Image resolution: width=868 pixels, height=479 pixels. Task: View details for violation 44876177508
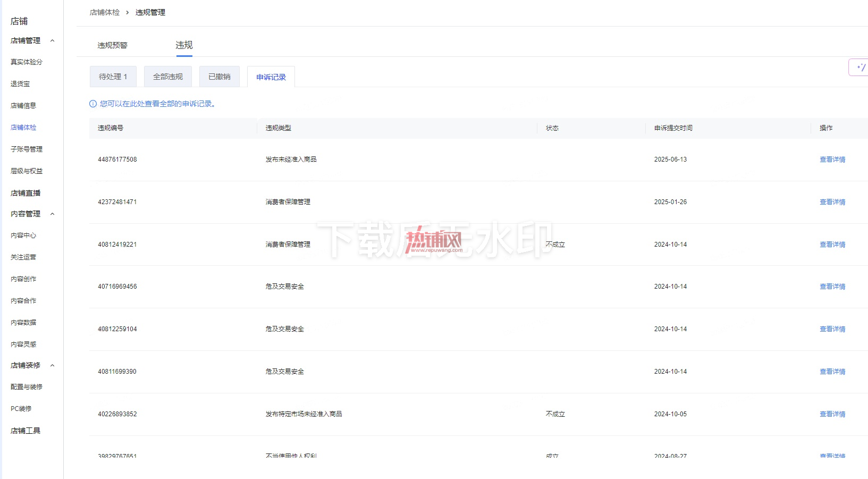[832, 159]
